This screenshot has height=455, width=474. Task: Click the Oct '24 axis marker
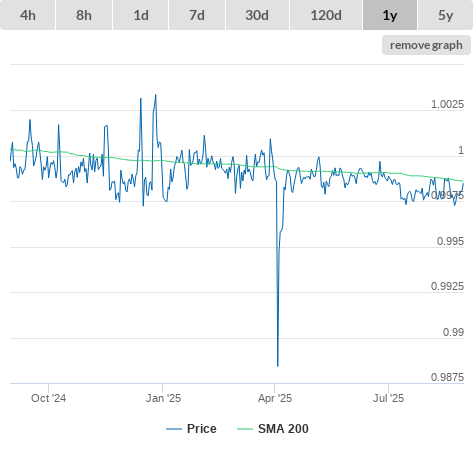(48, 398)
